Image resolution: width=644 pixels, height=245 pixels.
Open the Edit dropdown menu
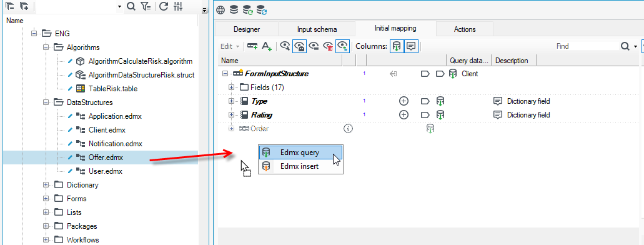(230, 46)
